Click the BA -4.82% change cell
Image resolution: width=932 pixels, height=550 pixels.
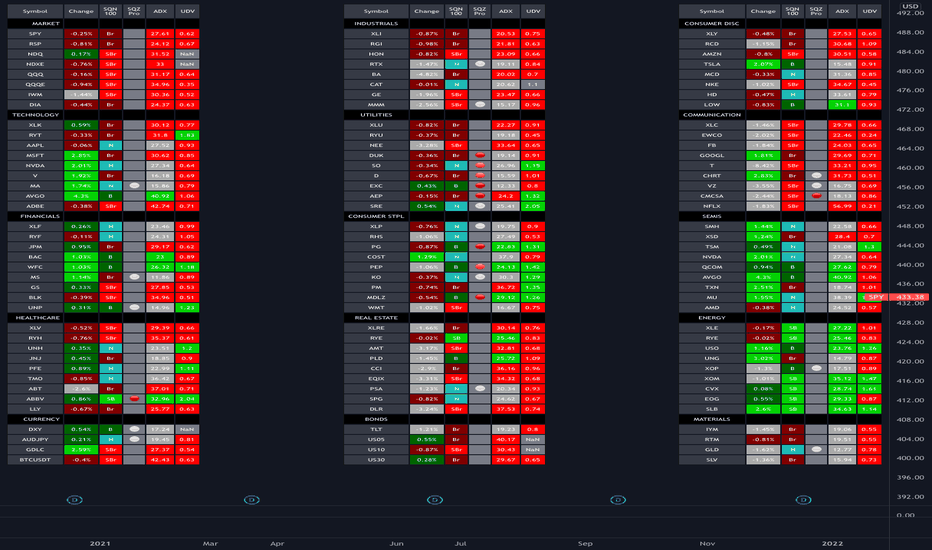(426, 74)
